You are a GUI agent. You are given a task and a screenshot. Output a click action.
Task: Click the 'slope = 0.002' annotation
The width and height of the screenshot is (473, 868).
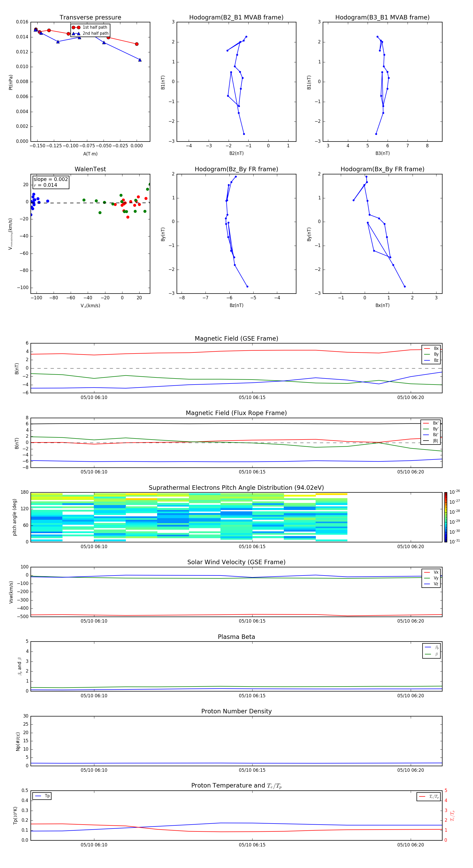pyautogui.click(x=50, y=179)
